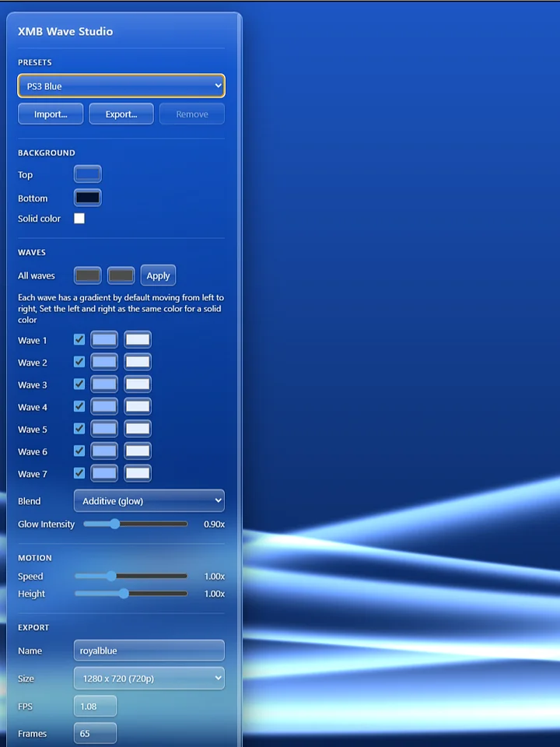The width and height of the screenshot is (560, 747).
Task: Open the background Bottom color swatch
Action: [88, 197]
